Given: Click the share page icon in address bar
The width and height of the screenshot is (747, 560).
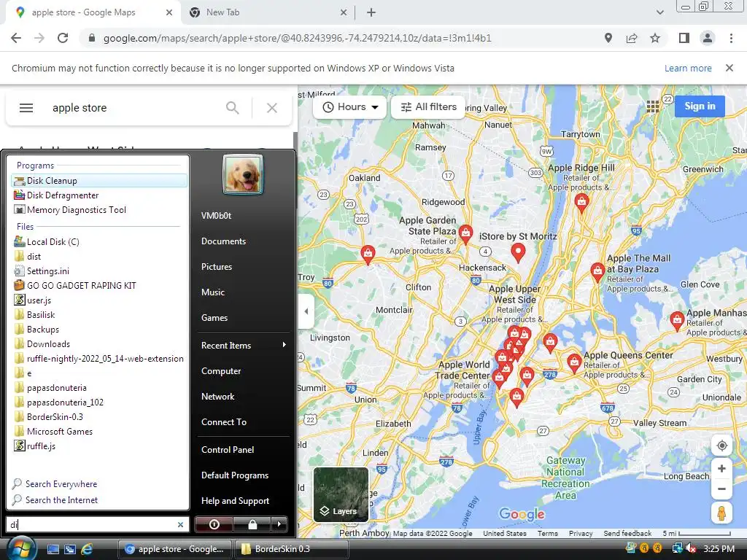Looking at the screenshot, I should tap(632, 38).
